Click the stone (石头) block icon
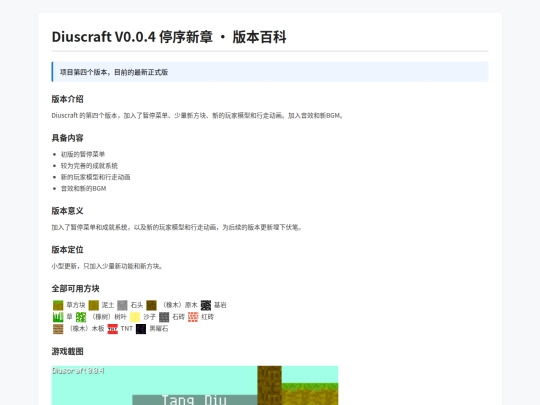Viewport: 540px width, 405px height. click(x=122, y=305)
